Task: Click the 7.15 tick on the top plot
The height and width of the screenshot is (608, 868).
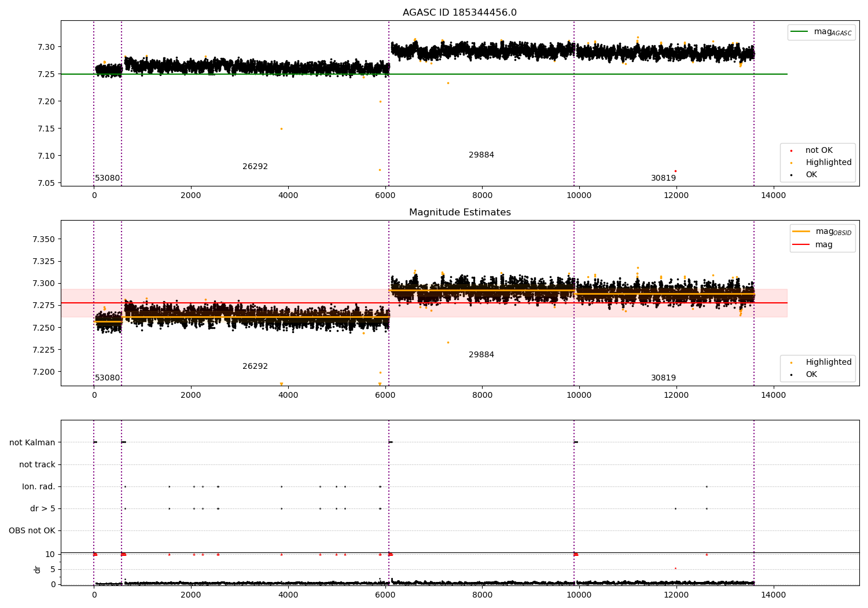Action: pyautogui.click(x=46, y=129)
